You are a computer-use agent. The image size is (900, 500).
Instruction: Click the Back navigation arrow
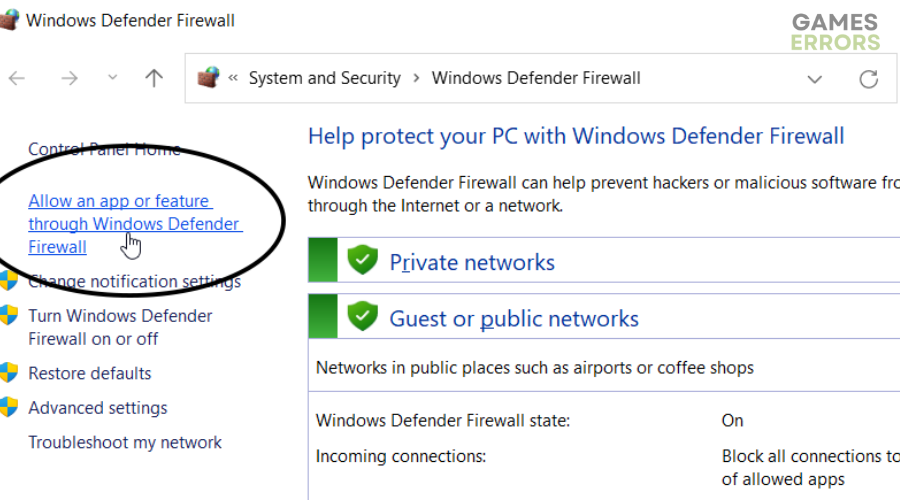click(17, 78)
